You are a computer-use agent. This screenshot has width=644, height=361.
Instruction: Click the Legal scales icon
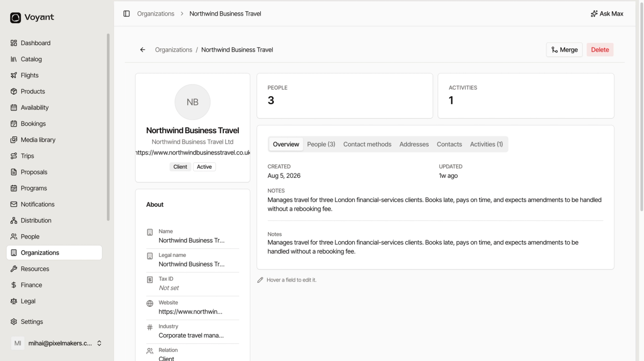tap(14, 301)
